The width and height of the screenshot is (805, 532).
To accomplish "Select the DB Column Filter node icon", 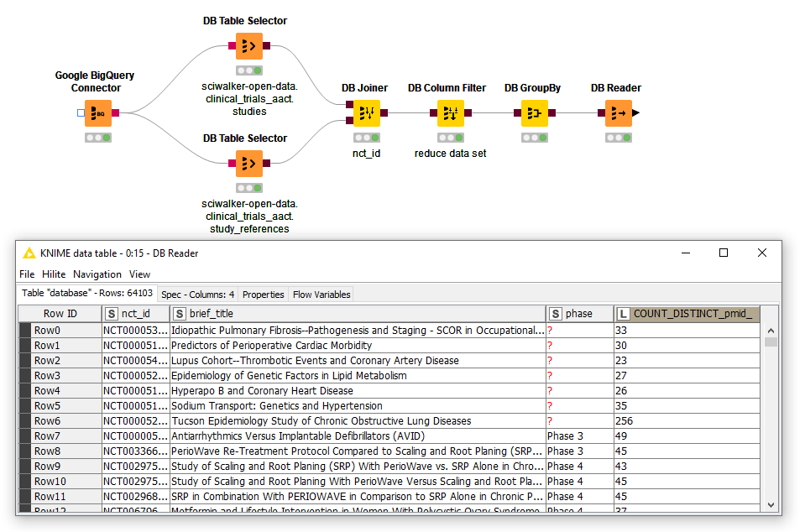I will 450,113.
